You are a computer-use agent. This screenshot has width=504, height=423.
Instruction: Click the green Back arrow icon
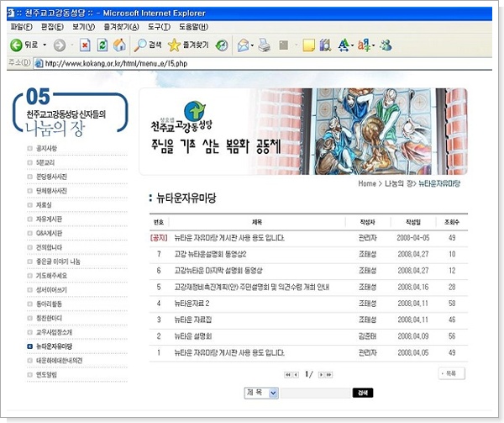click(16, 45)
